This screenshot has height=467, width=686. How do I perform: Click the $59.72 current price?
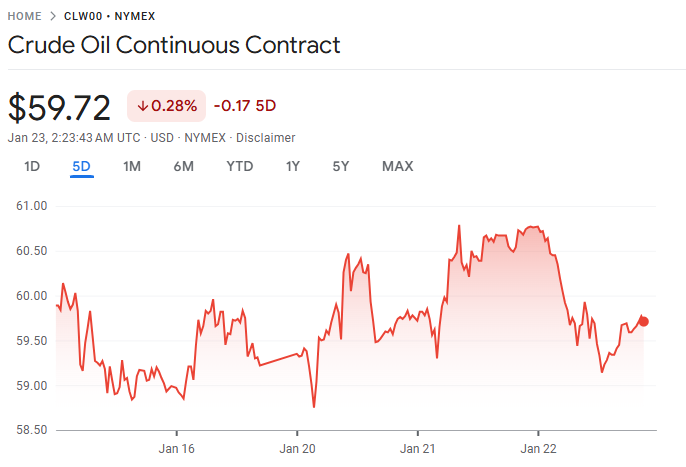59,107
